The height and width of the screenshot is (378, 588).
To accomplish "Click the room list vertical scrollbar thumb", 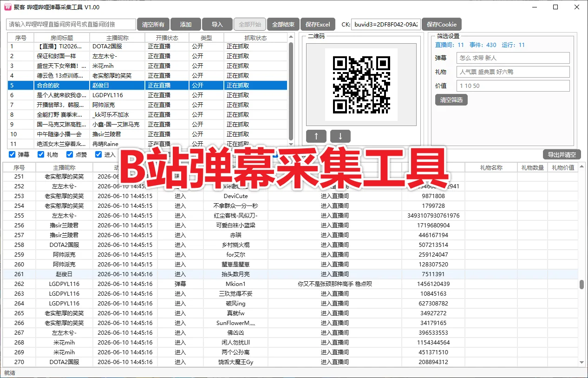I will point(291,91).
